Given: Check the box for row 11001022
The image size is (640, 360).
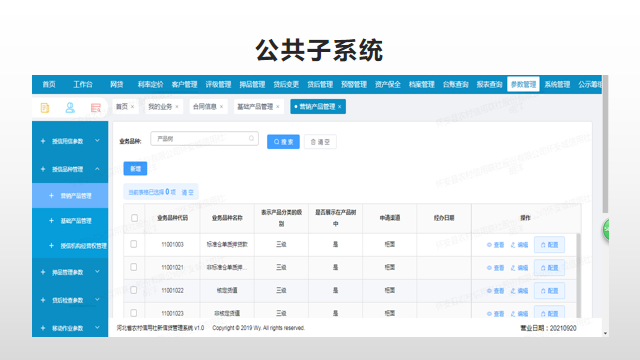Looking at the screenshot, I should click(133, 290).
